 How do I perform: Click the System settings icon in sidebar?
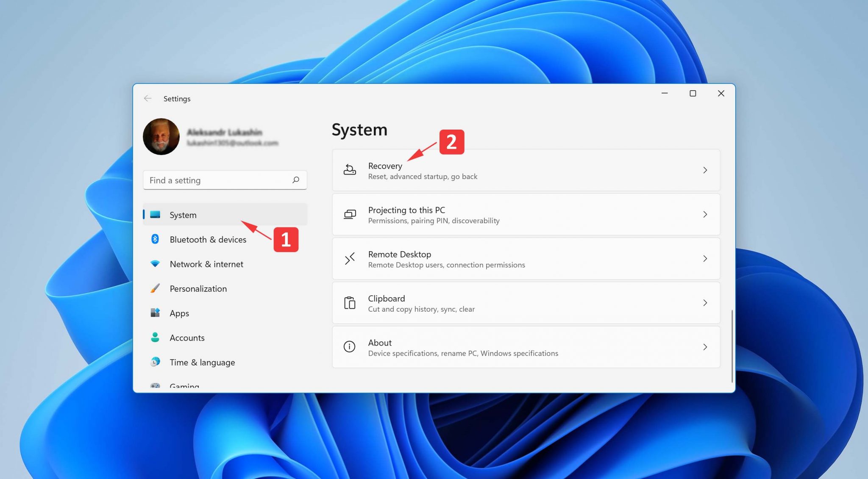coord(155,213)
